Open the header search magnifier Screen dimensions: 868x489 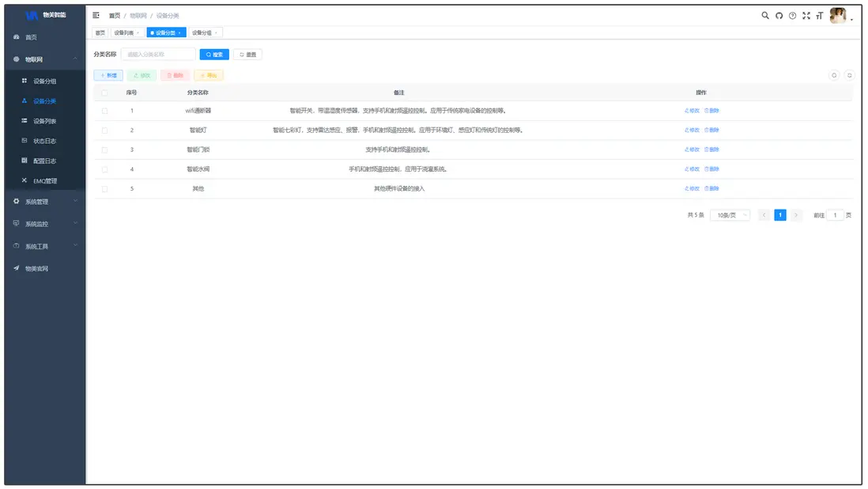tap(765, 16)
